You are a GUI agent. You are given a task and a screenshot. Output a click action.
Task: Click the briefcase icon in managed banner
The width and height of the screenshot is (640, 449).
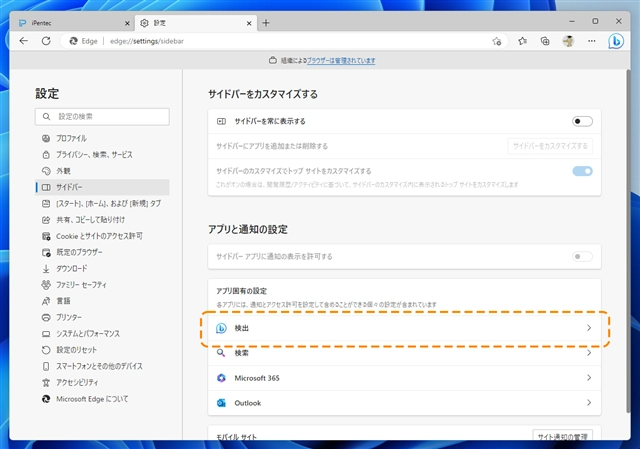(273, 60)
